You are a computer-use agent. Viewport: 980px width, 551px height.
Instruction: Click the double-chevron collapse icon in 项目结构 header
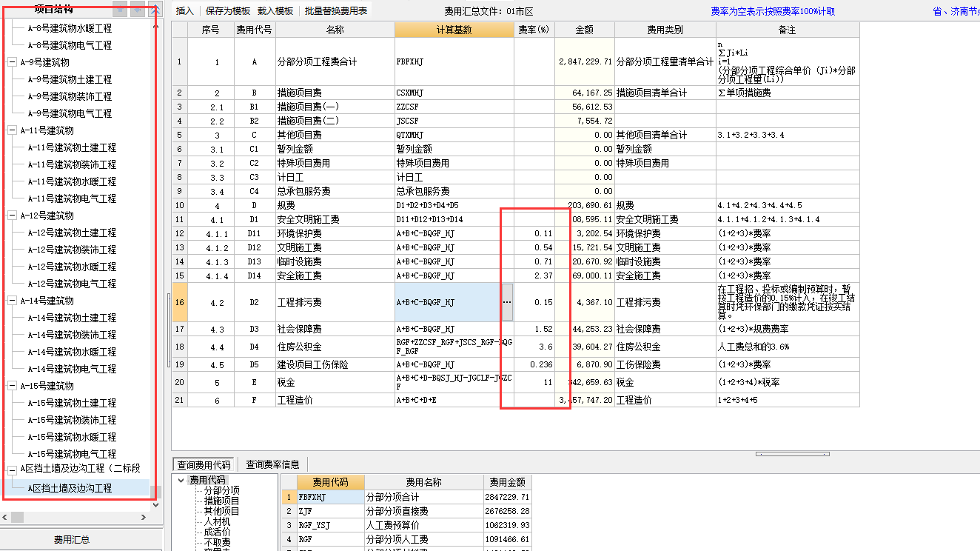[x=155, y=10]
